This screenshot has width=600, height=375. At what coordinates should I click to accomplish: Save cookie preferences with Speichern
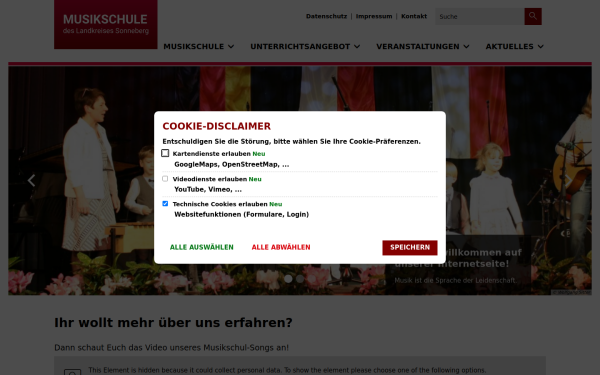(410, 248)
